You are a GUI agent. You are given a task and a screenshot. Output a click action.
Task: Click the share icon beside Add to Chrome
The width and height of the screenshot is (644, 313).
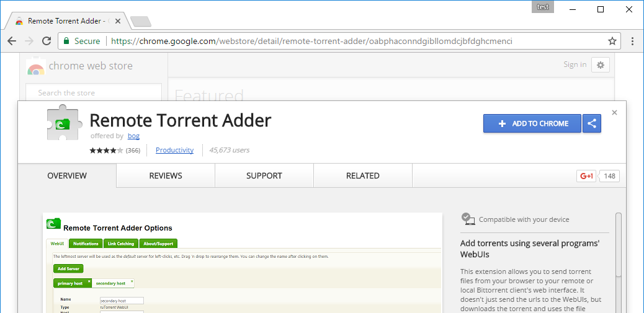[x=592, y=123]
